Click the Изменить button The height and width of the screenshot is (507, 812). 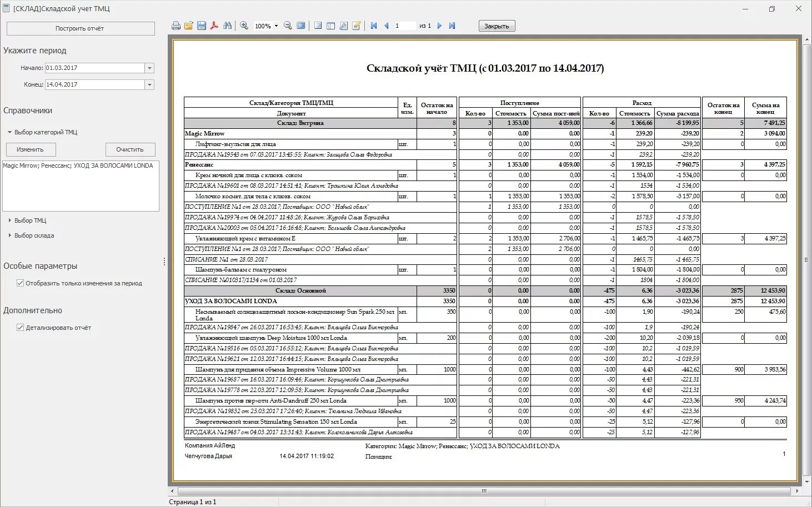click(x=30, y=149)
